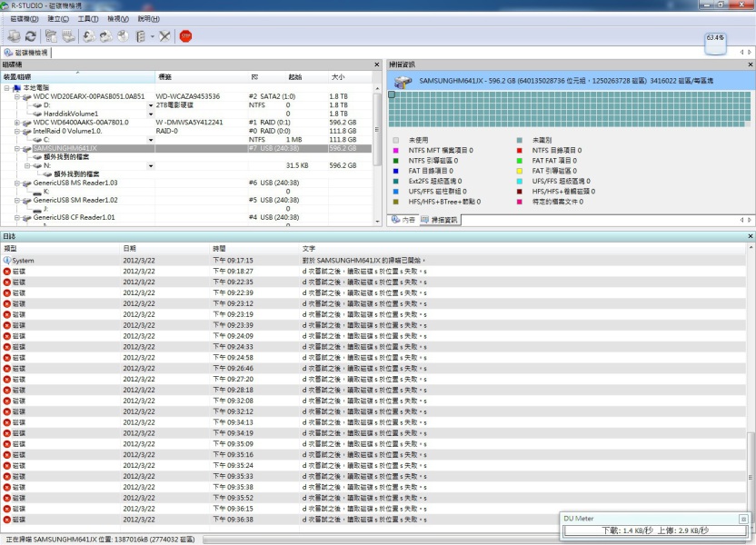Screen dimensions: 756x545
Task: Open the 工具(T) menu
Action: click(88, 19)
